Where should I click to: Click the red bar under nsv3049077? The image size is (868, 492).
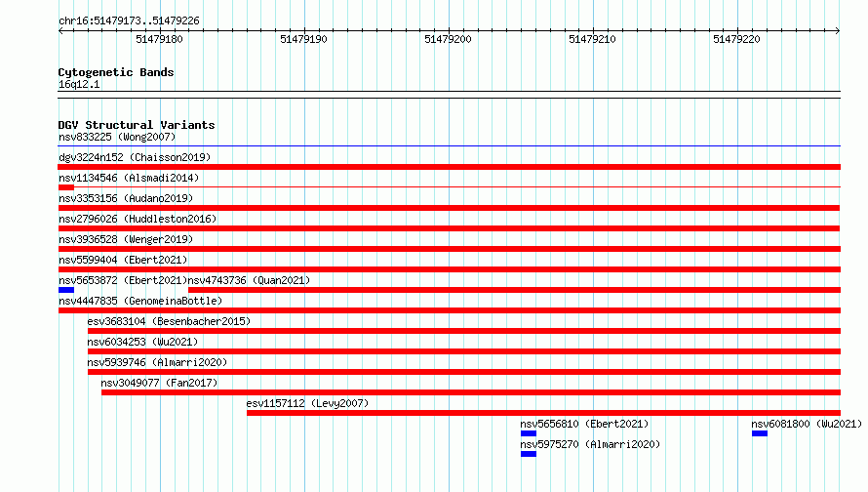(471, 392)
